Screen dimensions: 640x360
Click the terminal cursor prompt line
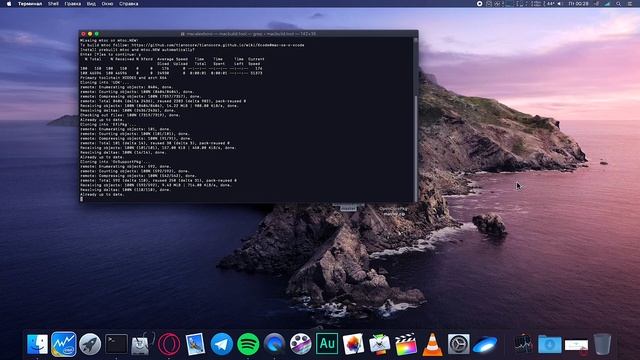[x=82, y=199]
